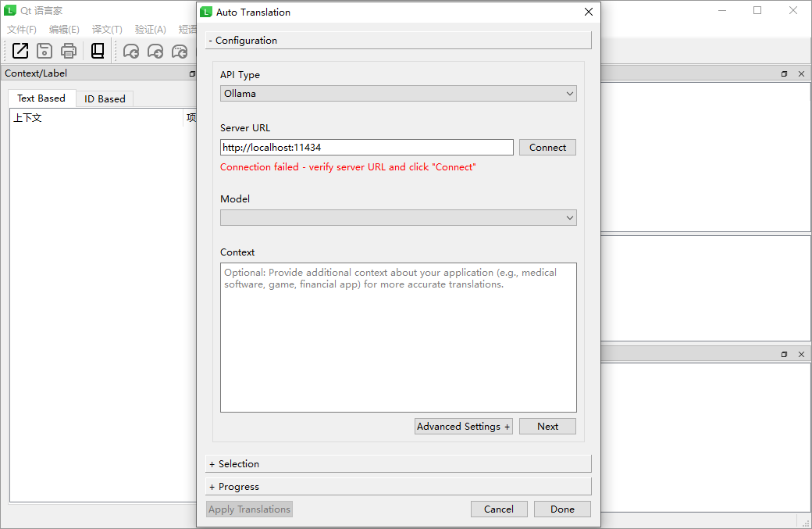The height and width of the screenshot is (529, 812).
Task: Open the 译文(T) menu
Action: point(107,30)
